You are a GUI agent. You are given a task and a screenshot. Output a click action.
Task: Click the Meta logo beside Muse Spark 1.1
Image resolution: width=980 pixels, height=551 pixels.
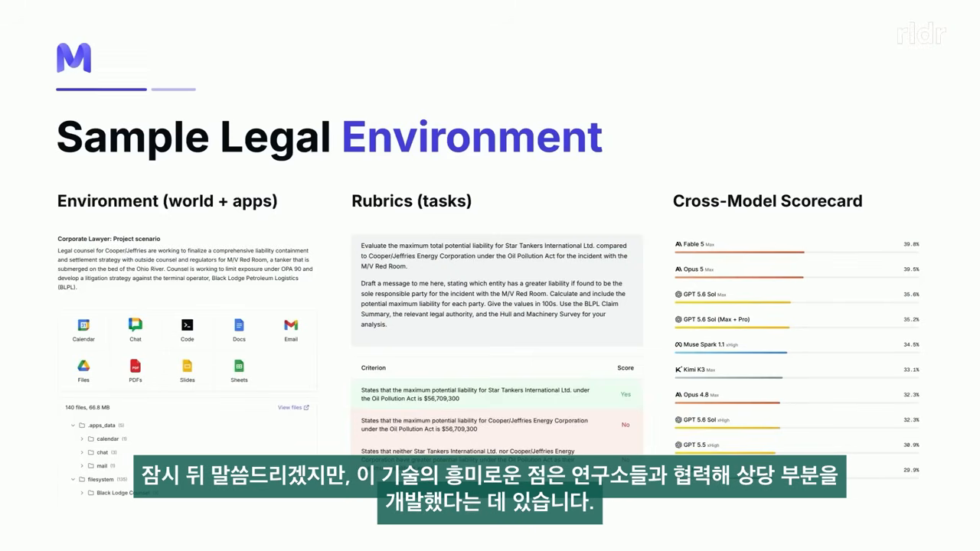(x=678, y=344)
